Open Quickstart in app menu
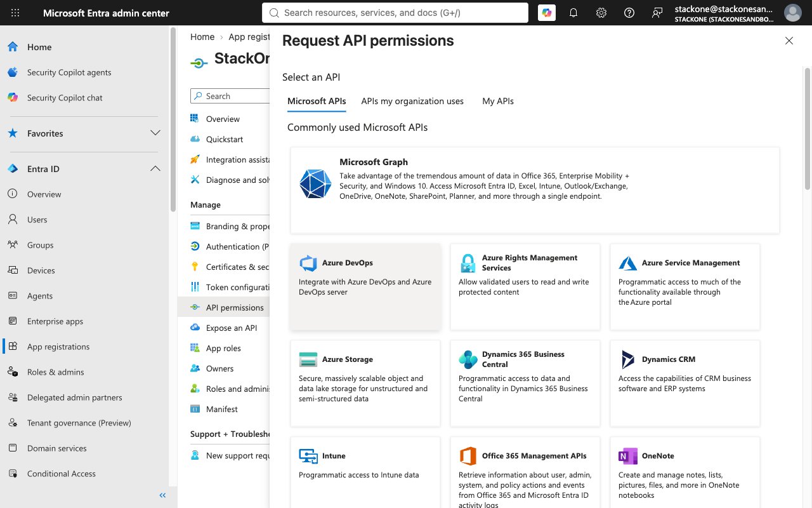The width and height of the screenshot is (812, 508). click(x=225, y=139)
